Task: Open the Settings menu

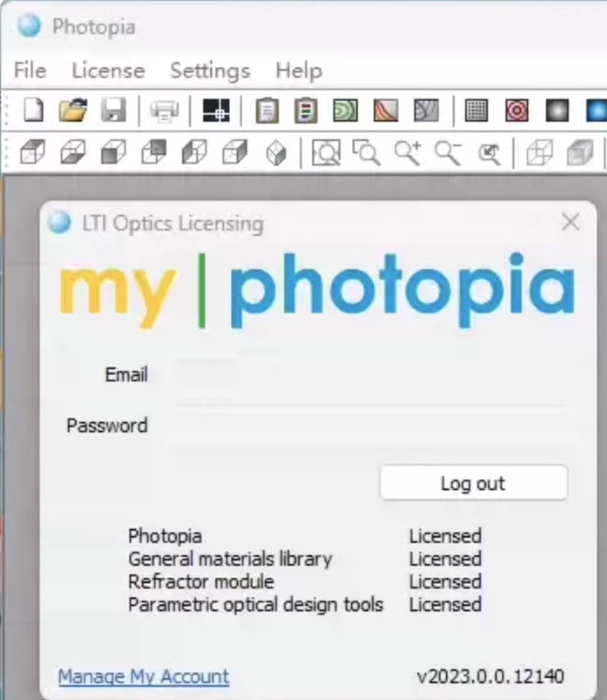Action: coord(210,71)
